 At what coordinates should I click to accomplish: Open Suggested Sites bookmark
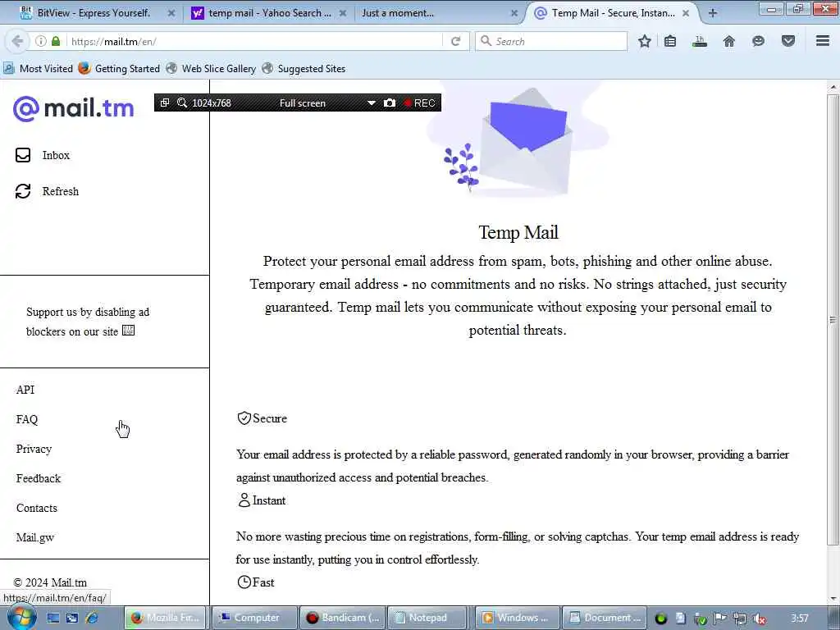pos(304,69)
